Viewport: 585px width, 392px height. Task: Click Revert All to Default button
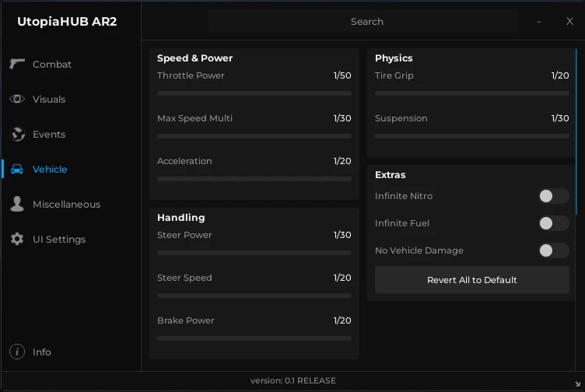click(x=472, y=280)
